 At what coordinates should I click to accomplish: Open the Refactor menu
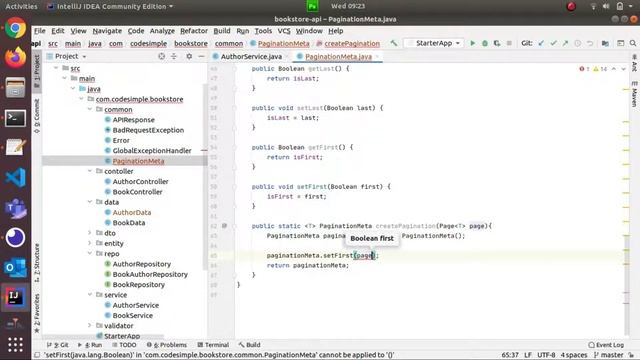point(194,31)
